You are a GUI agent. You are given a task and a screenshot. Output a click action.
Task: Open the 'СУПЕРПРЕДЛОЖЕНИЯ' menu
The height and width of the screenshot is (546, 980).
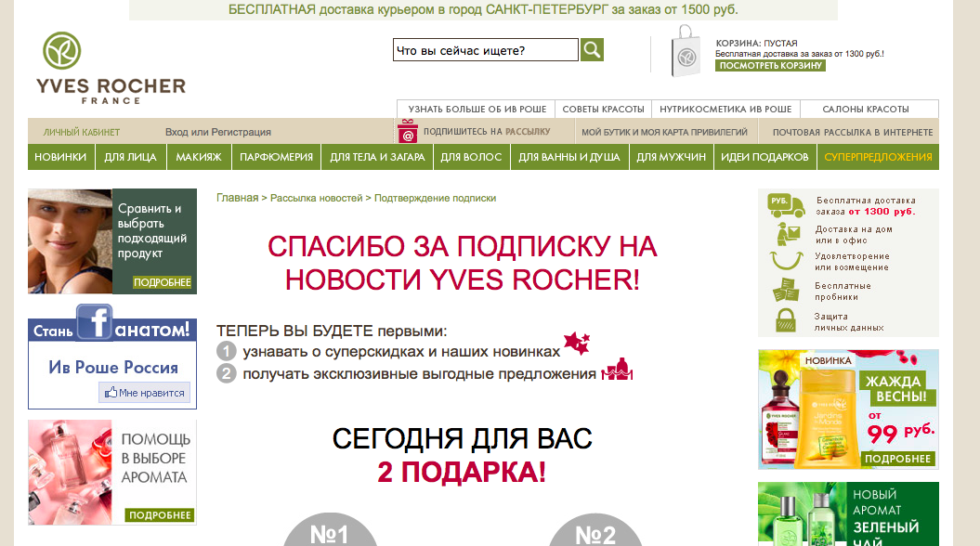point(878,157)
